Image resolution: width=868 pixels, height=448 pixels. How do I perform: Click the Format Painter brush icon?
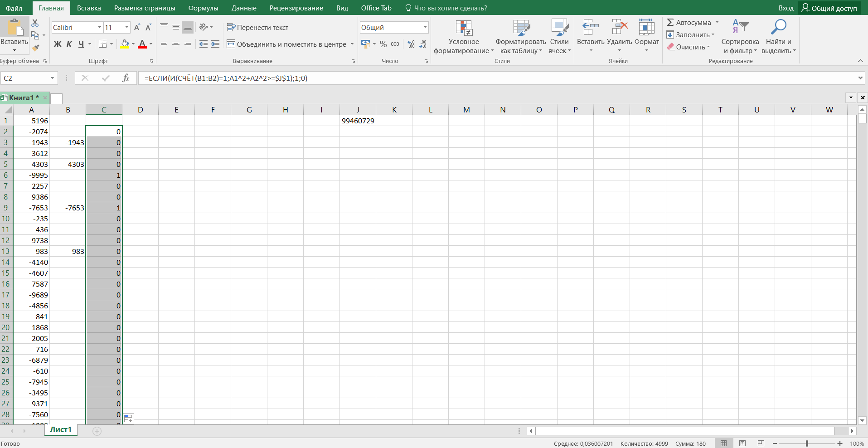click(x=35, y=47)
